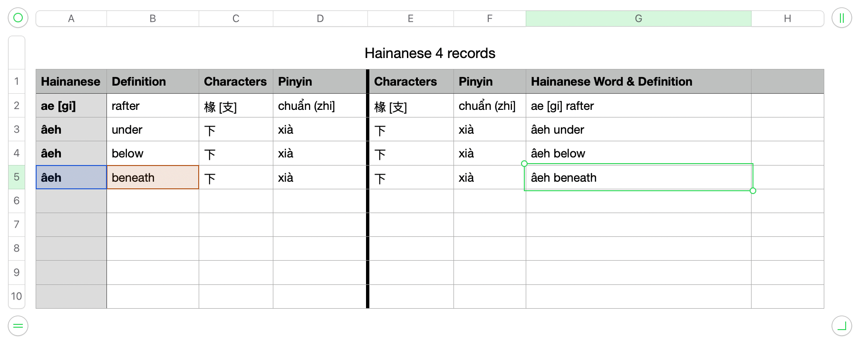This screenshot has width=868, height=351.
Task: Select column H header
Action: [788, 19]
